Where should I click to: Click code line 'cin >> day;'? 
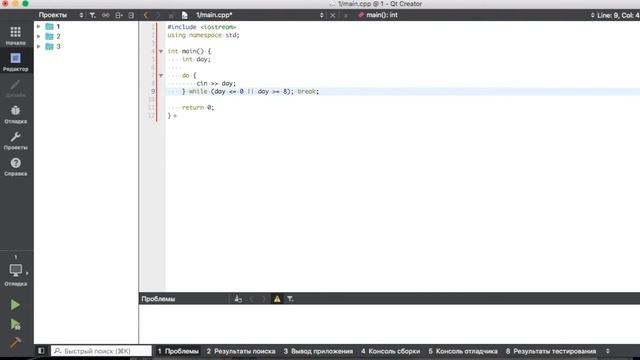tap(216, 83)
